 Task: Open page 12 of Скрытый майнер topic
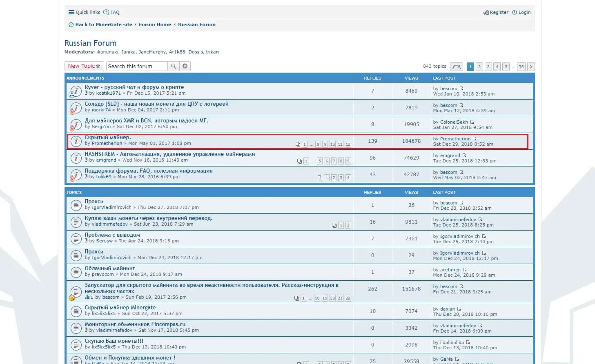[348, 144]
